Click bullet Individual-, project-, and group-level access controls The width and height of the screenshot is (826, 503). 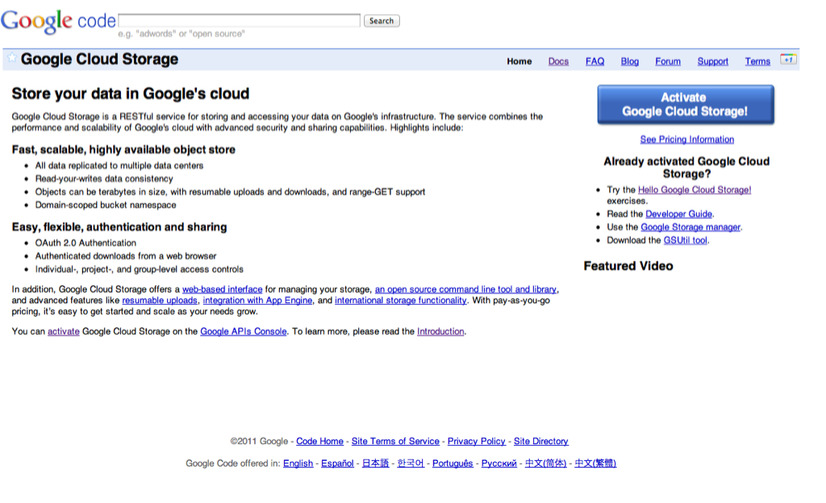[139, 269]
